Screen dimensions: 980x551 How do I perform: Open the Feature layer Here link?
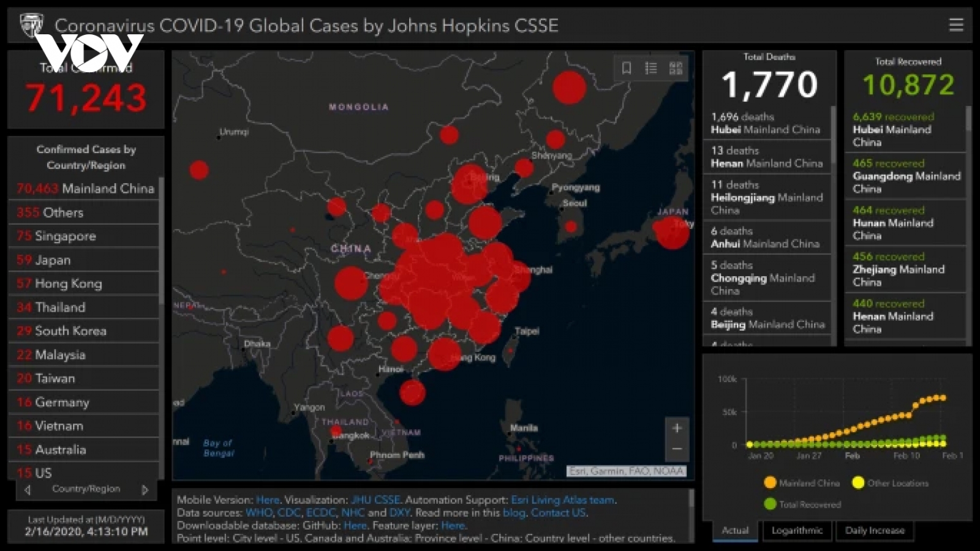pos(453,525)
